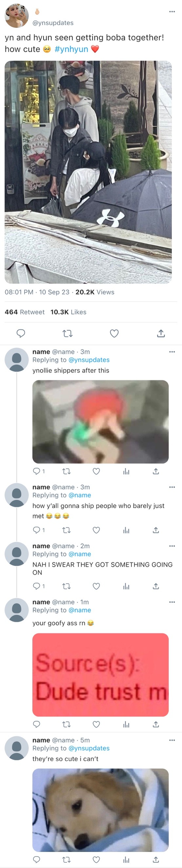Open the main tweet's three-dot more menu
Screen dimensions: 182x868
coord(172,11)
